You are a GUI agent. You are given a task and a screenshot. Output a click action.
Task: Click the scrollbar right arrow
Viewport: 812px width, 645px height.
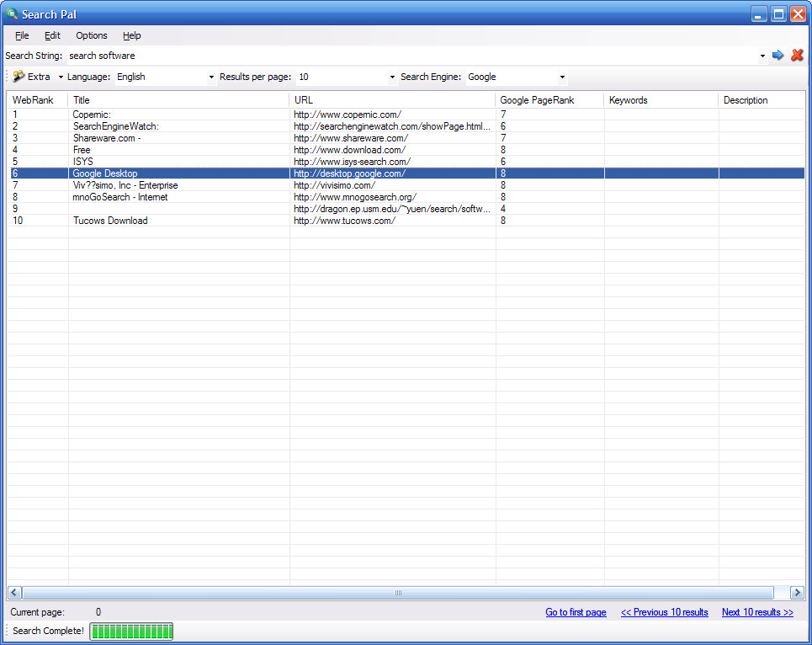tap(797, 592)
